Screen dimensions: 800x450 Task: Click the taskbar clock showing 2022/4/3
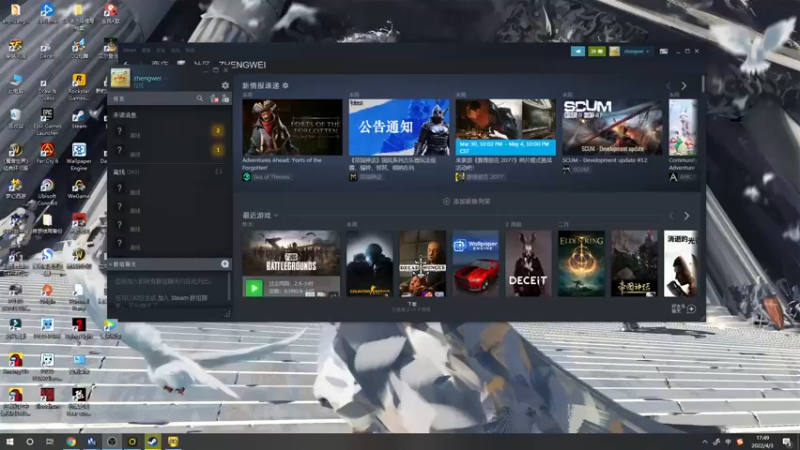tap(762, 442)
